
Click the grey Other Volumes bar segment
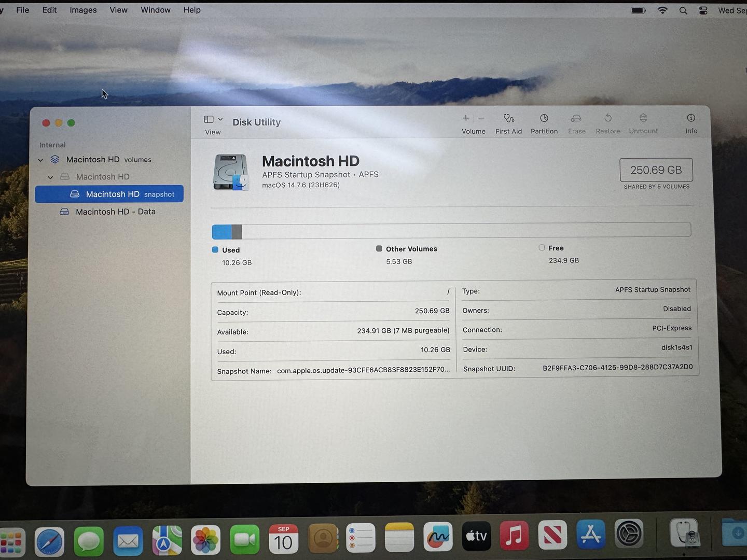coord(237,231)
